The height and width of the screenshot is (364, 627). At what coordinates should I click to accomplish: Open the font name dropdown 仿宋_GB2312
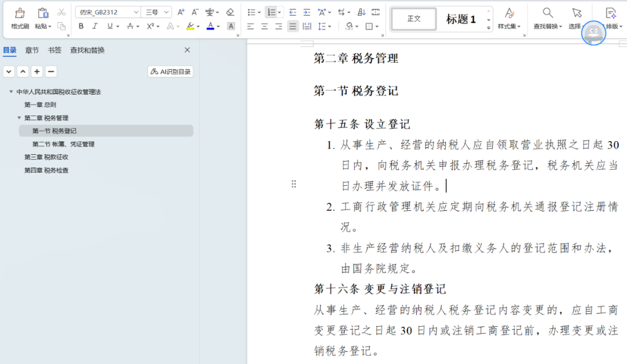[136, 12]
